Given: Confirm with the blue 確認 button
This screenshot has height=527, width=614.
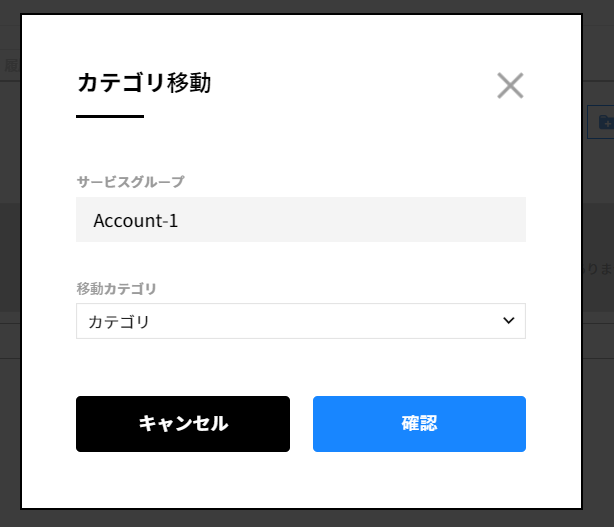Looking at the screenshot, I should 419,424.
